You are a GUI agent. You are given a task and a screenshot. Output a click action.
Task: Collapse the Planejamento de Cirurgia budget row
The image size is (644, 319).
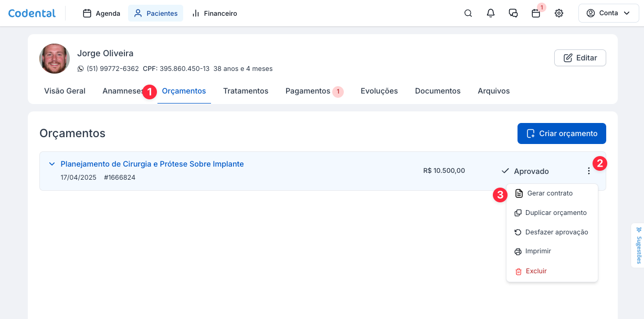click(52, 164)
